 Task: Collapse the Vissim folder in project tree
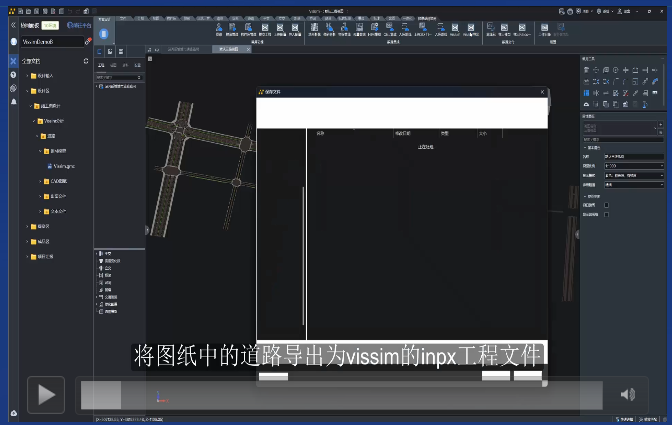[35, 120]
